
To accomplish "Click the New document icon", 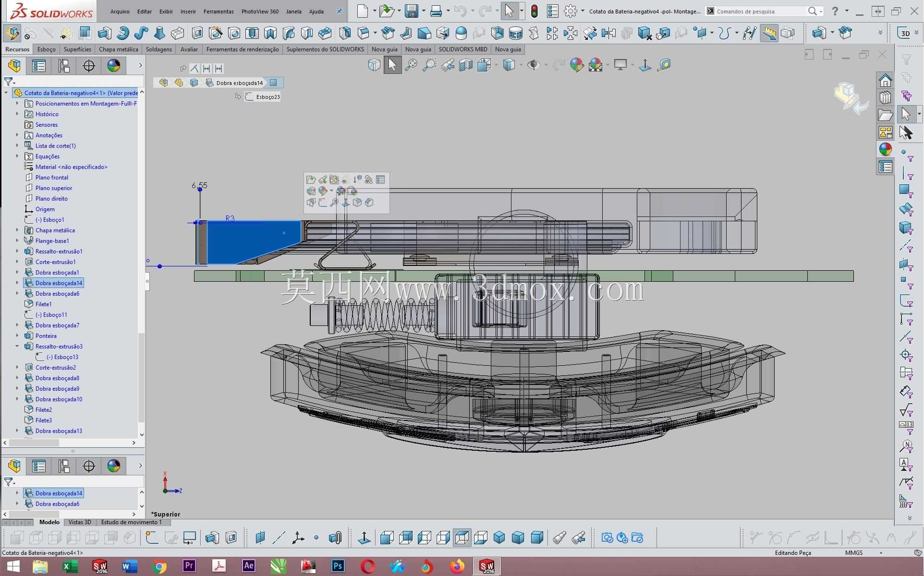I will pyautogui.click(x=363, y=11).
